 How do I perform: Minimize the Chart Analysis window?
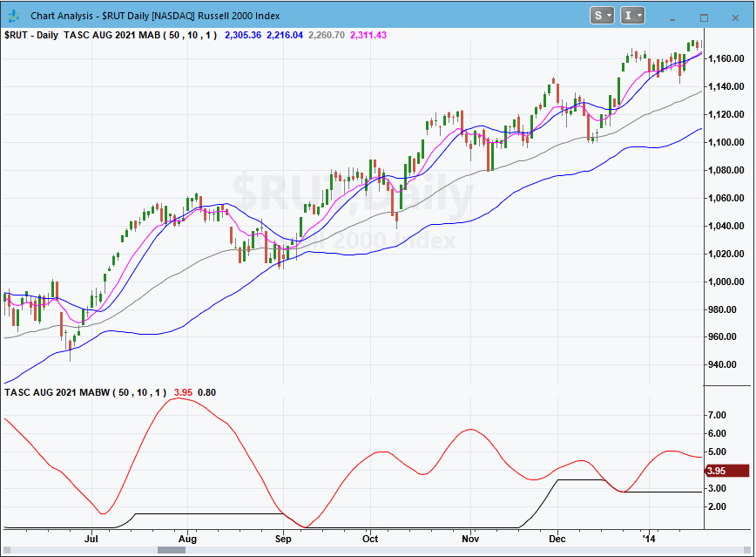pyautogui.click(x=672, y=17)
